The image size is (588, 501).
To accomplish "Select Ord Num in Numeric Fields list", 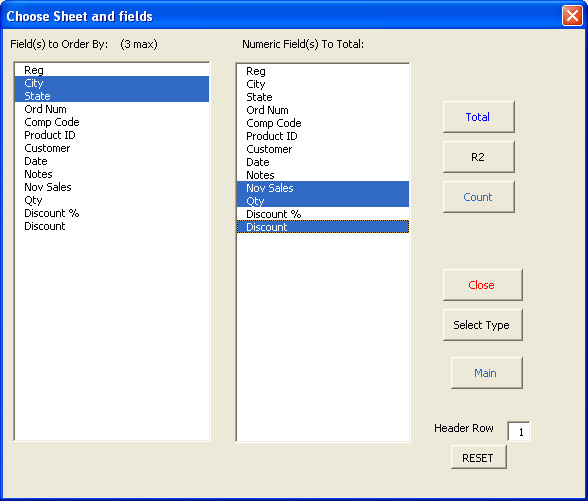I will click(323, 110).
